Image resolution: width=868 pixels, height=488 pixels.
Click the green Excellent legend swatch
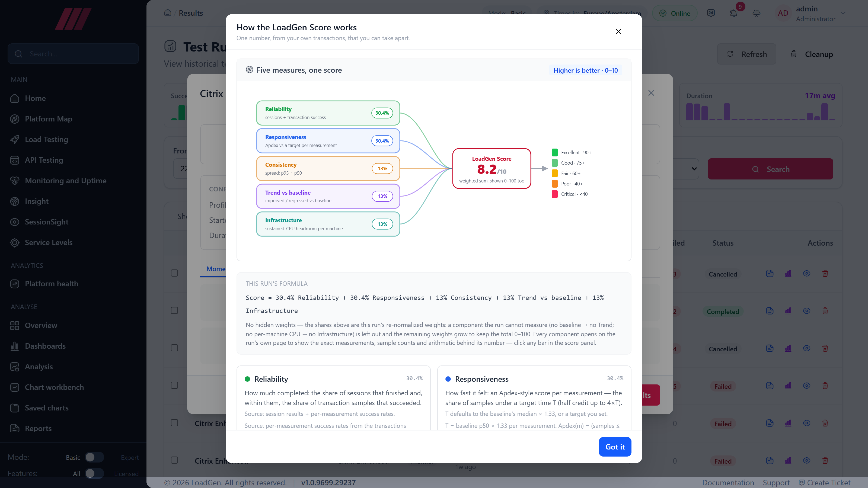coord(555,153)
